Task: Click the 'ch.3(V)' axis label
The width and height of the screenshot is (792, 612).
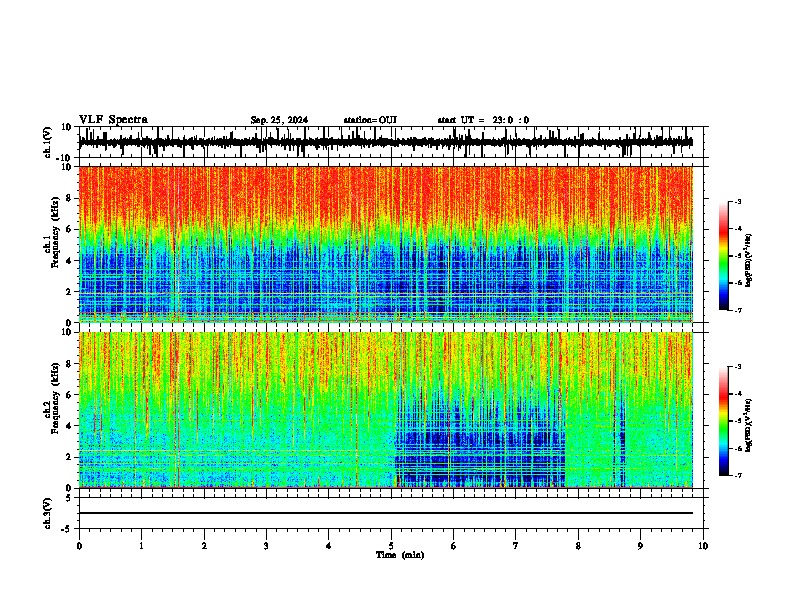Action: (48, 513)
